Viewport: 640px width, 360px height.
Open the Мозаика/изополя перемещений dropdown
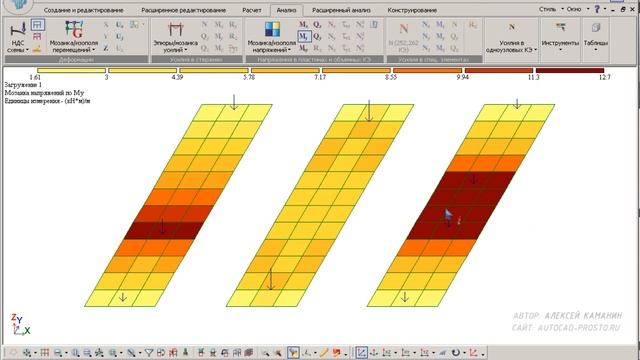[x=74, y=37]
